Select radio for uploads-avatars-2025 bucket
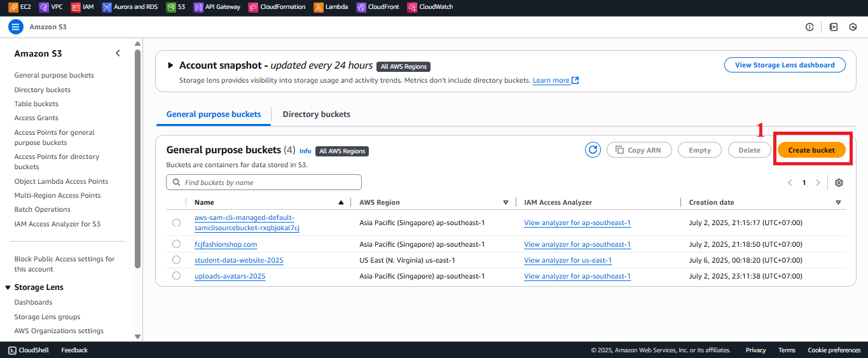 [x=176, y=276]
